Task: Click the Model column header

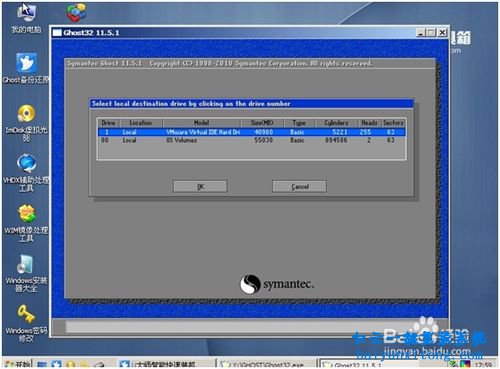Action: (202, 123)
